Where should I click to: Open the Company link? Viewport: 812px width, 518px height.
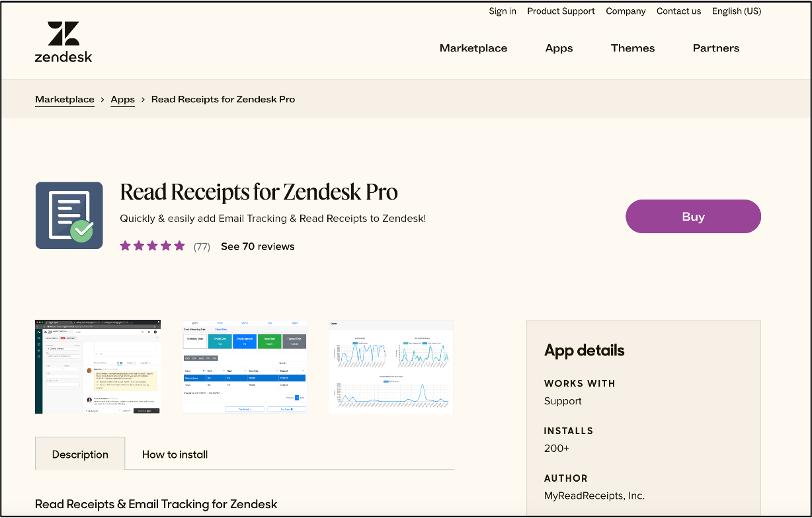click(x=626, y=11)
